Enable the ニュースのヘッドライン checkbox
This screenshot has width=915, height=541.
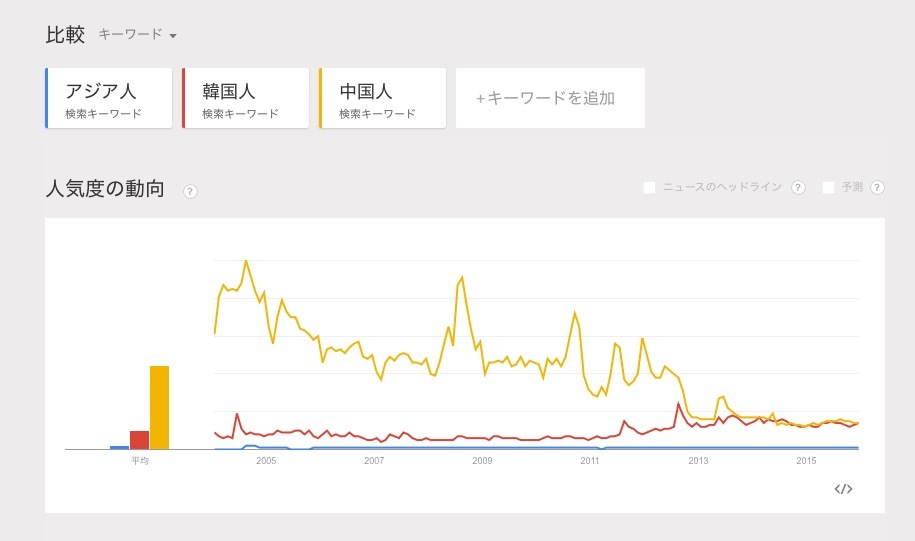tap(649, 187)
